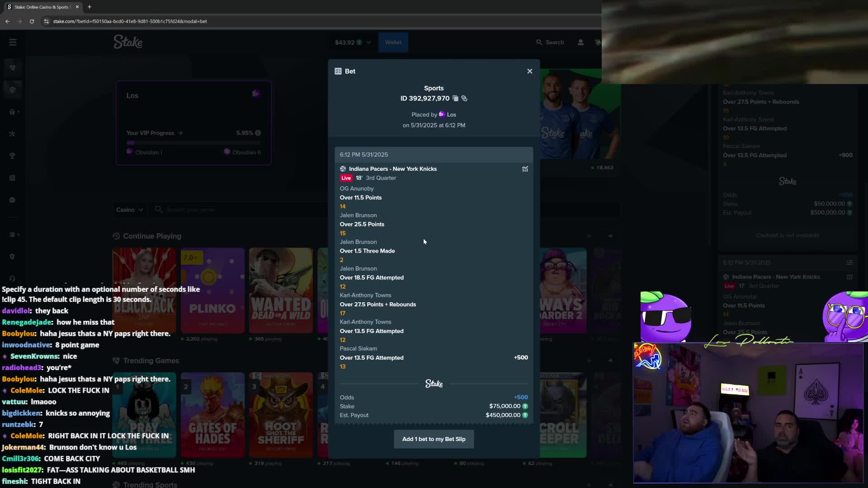Expand the Promotions gift sidebar icon

click(13, 112)
